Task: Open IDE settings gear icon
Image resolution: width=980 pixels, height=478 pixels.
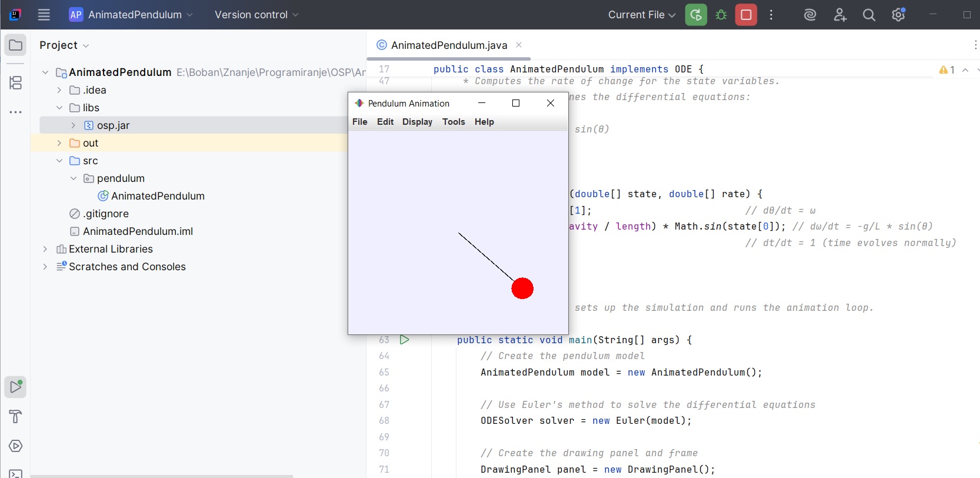Action: 898,15
